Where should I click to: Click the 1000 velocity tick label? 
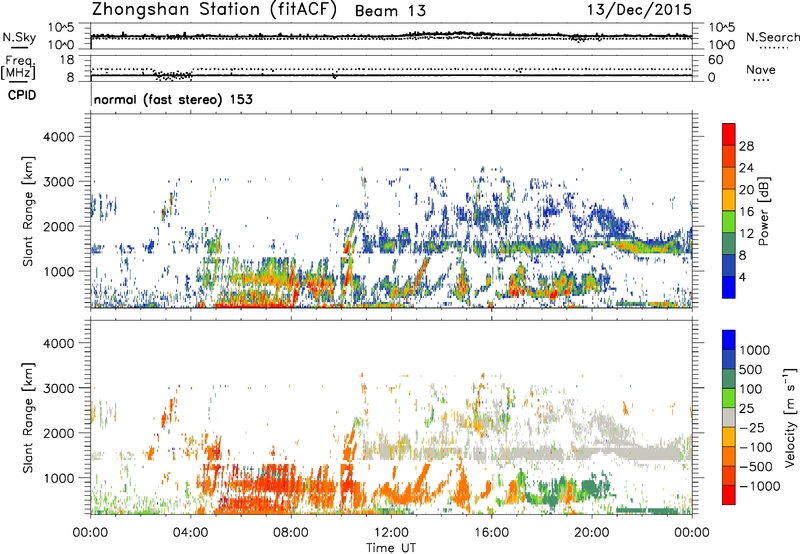tap(754, 350)
